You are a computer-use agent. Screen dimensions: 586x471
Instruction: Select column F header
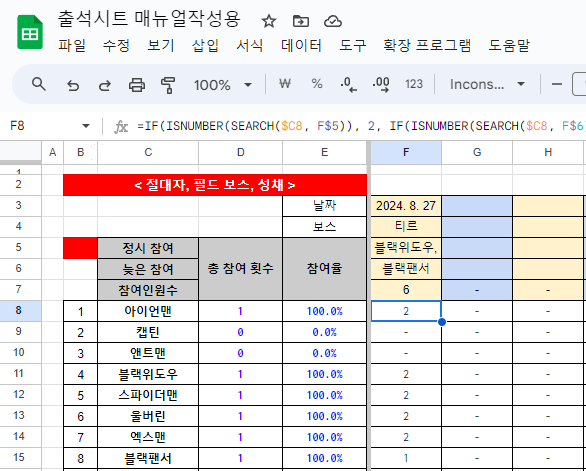point(406,152)
